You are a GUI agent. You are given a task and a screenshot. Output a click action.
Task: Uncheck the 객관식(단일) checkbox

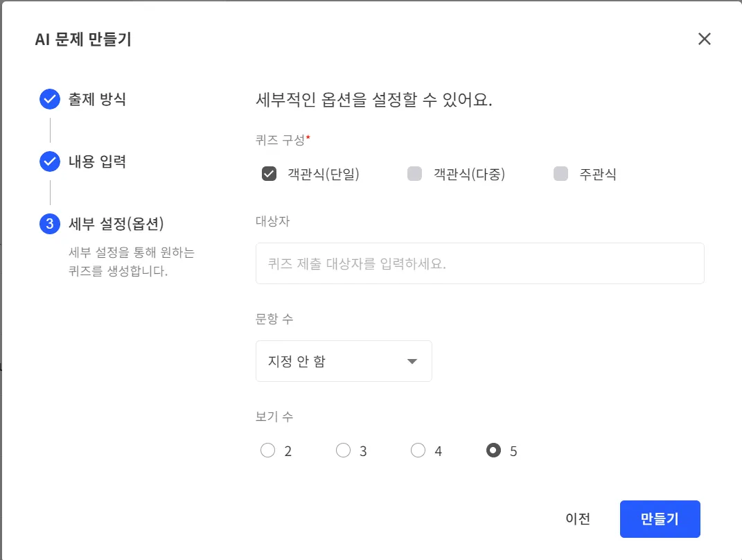pyautogui.click(x=270, y=174)
